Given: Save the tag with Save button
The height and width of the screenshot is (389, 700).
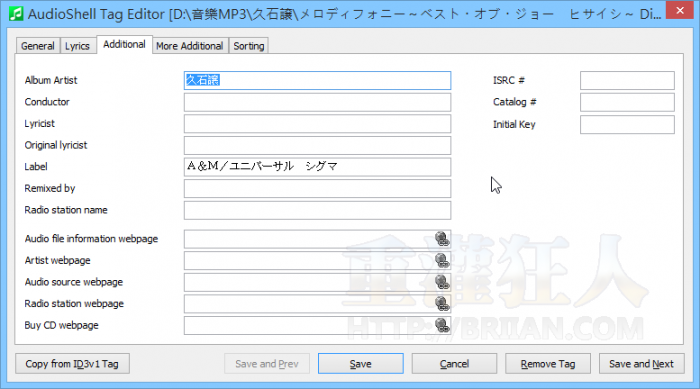Looking at the screenshot, I should [361, 364].
